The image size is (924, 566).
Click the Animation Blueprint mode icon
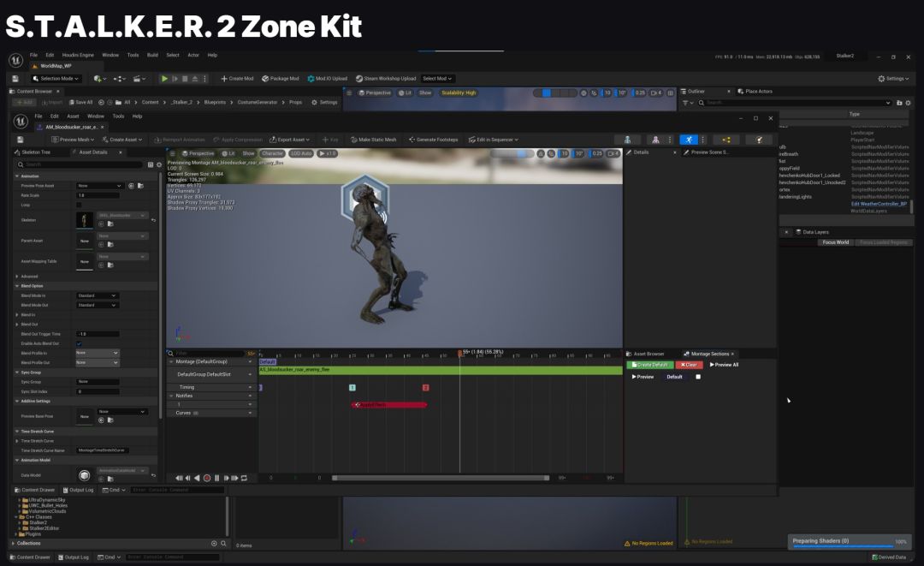[726, 140]
